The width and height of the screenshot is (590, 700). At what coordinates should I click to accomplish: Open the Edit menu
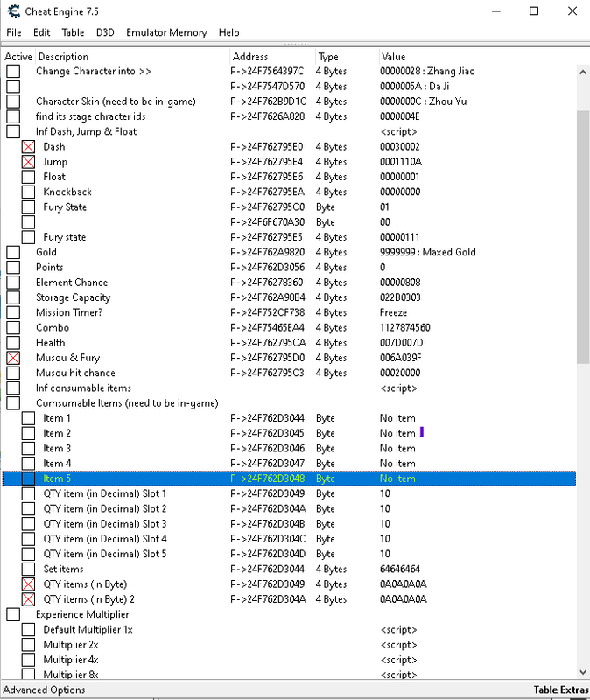[41, 32]
